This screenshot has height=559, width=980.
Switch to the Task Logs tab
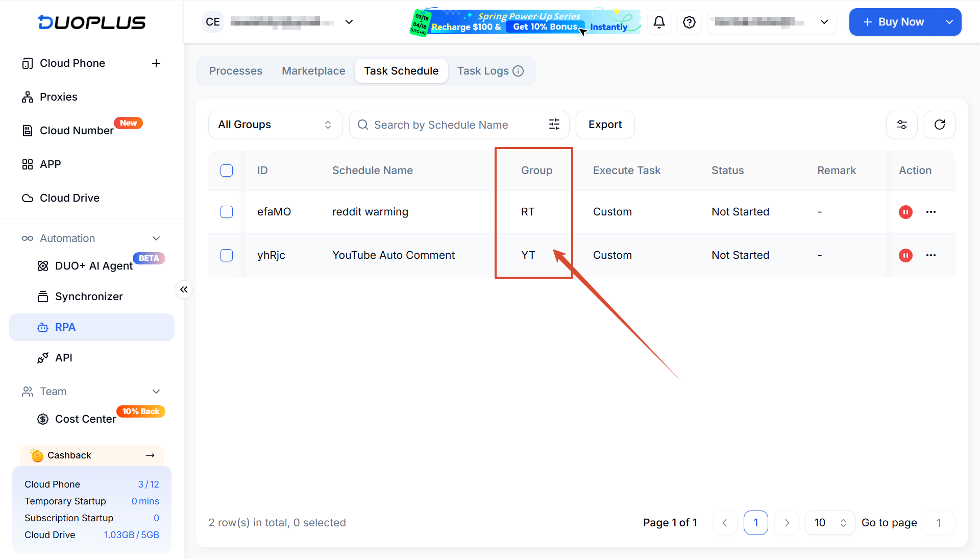tap(483, 71)
